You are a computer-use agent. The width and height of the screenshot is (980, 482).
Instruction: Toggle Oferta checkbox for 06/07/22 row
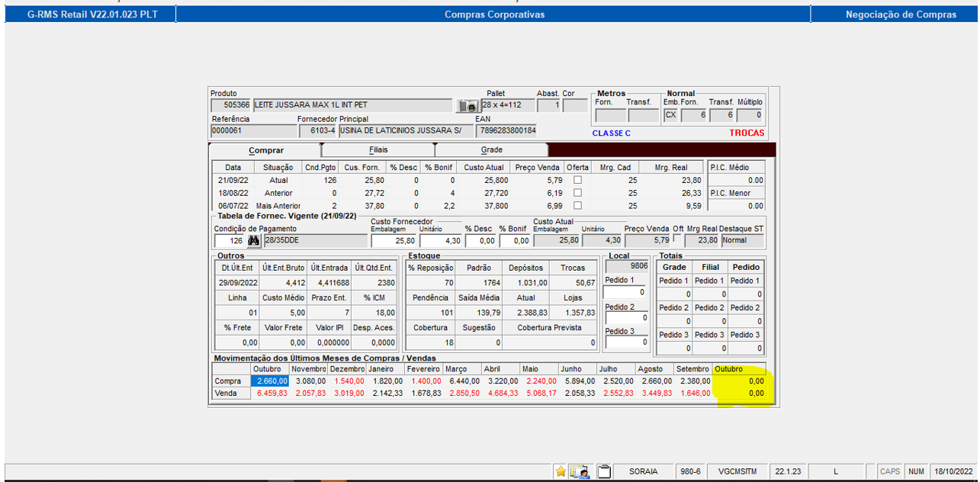577,206
